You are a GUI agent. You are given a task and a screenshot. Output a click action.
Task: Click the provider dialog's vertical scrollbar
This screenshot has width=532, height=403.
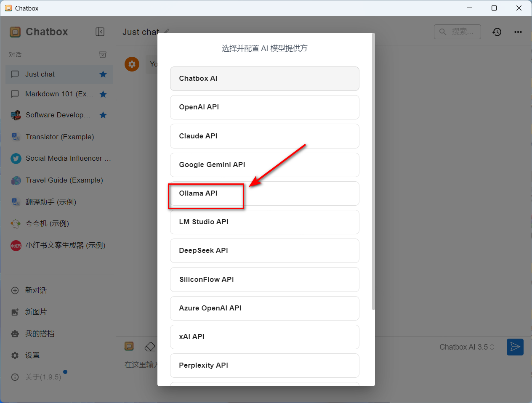pos(373,172)
